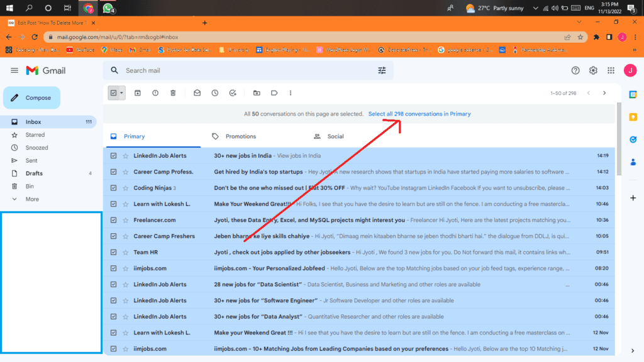Deselect the Career Camp Profess. email
This screenshot has width=644, height=362.
(x=113, y=172)
